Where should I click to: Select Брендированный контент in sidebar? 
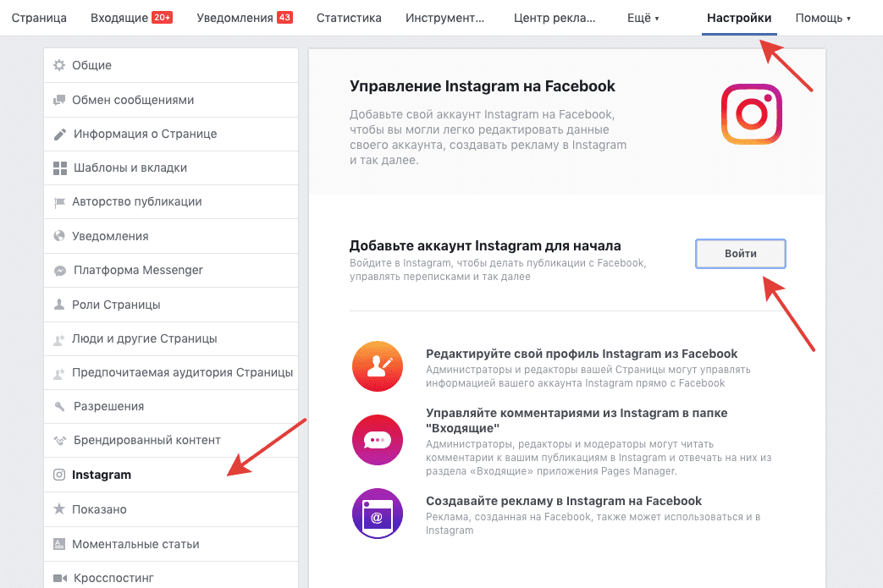[171, 440]
